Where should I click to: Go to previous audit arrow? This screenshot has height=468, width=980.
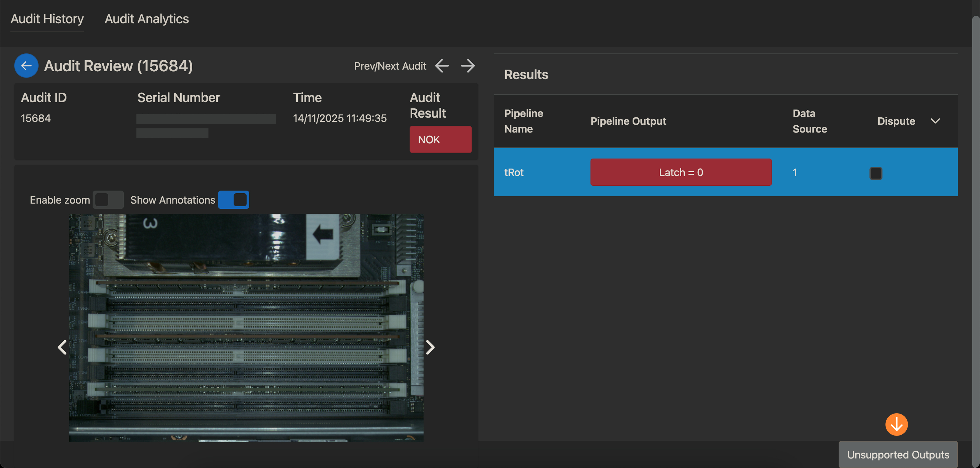(442, 66)
